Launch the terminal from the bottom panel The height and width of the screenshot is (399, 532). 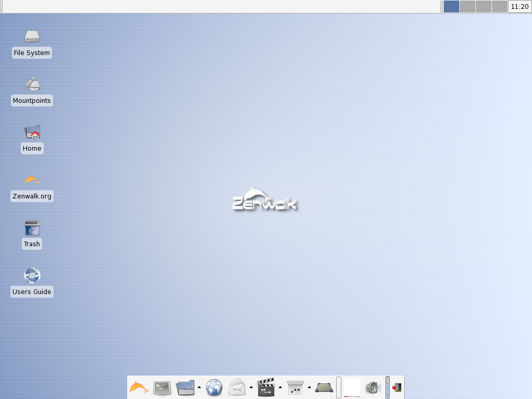[x=162, y=388]
